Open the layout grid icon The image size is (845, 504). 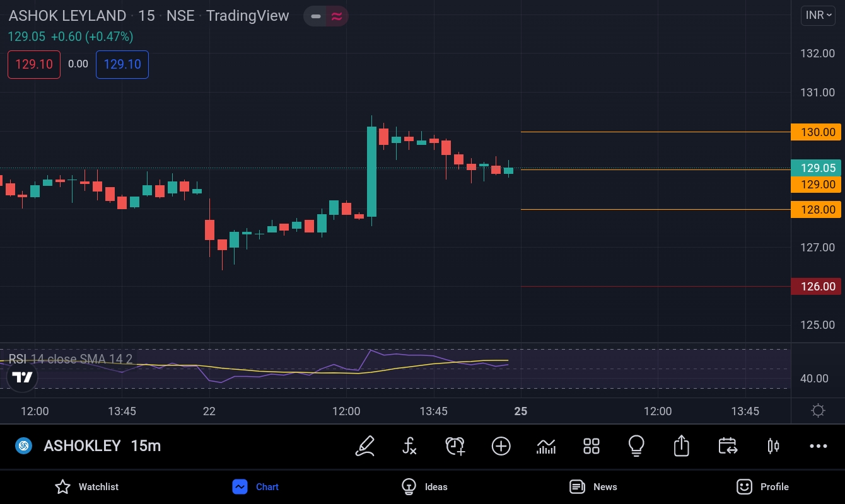pyautogui.click(x=591, y=446)
